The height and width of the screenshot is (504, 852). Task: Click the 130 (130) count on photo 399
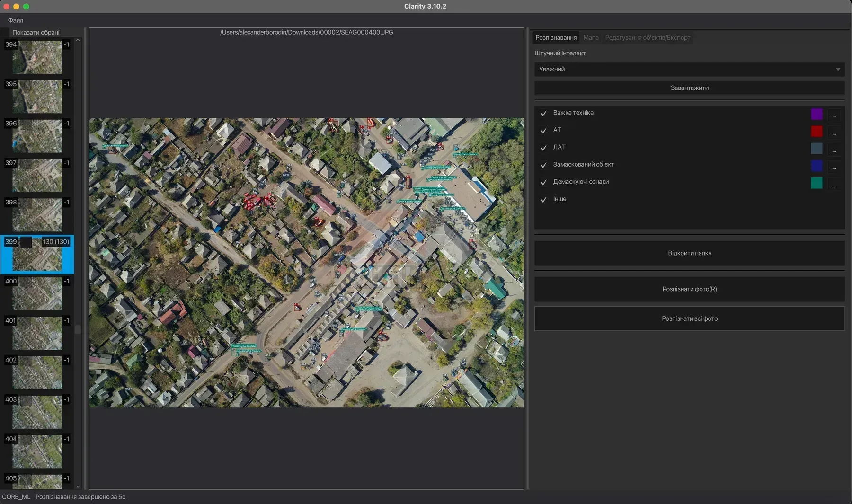[56, 242]
